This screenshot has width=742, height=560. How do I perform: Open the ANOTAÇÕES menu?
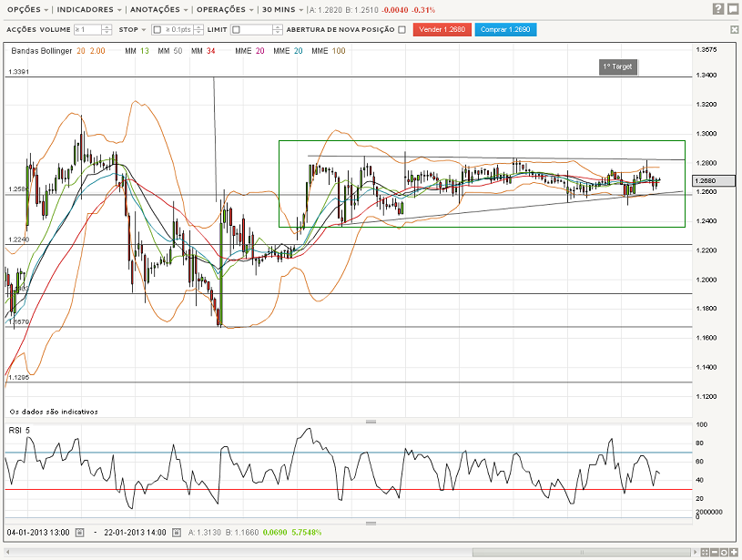pyautogui.click(x=159, y=9)
